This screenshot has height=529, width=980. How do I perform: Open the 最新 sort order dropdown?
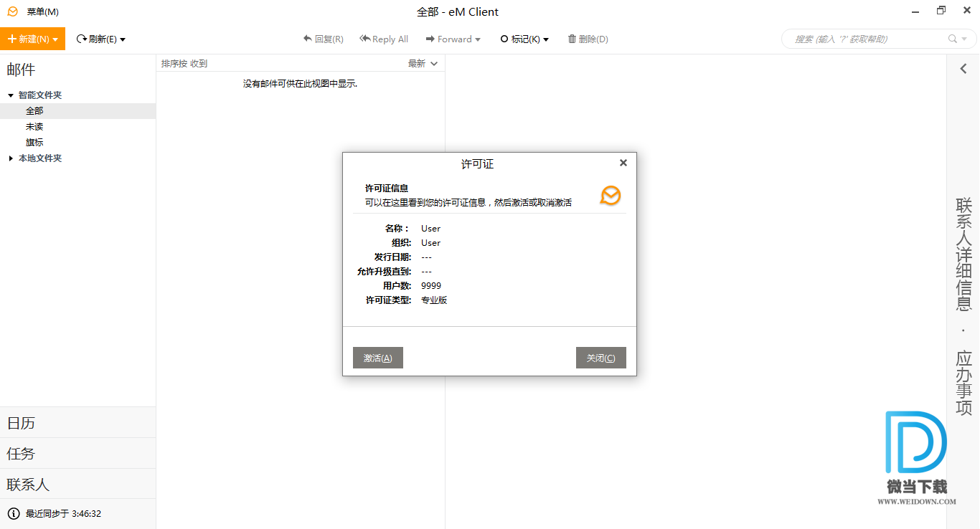click(423, 63)
